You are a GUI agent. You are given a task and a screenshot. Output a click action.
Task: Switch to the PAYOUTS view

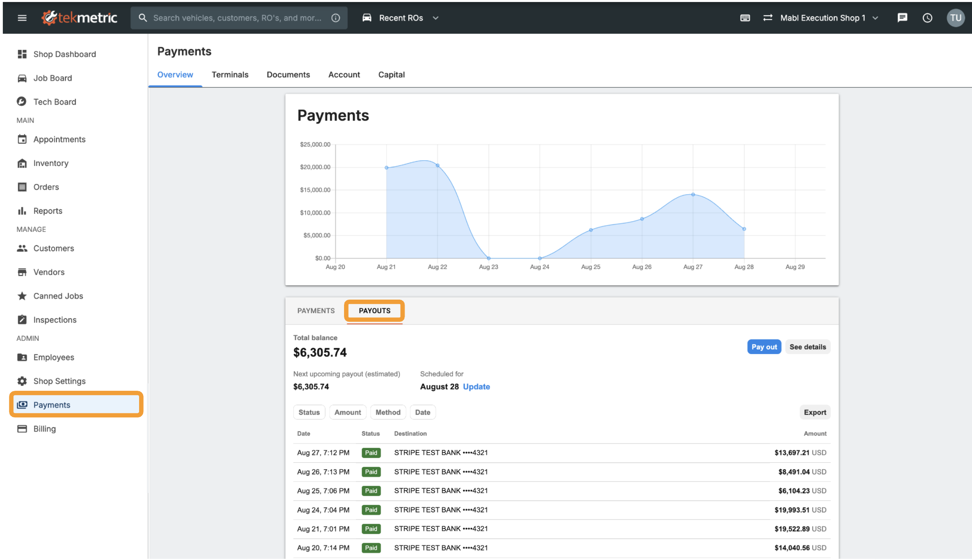pyautogui.click(x=374, y=311)
